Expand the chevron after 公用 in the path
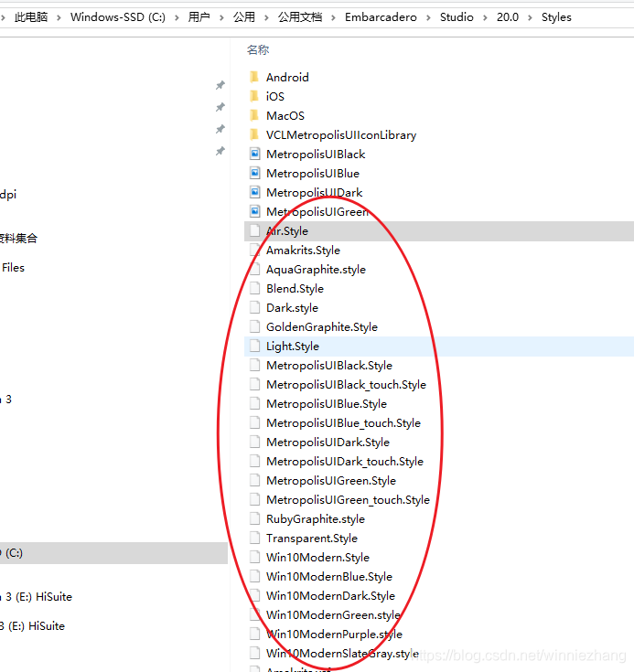 point(266,17)
